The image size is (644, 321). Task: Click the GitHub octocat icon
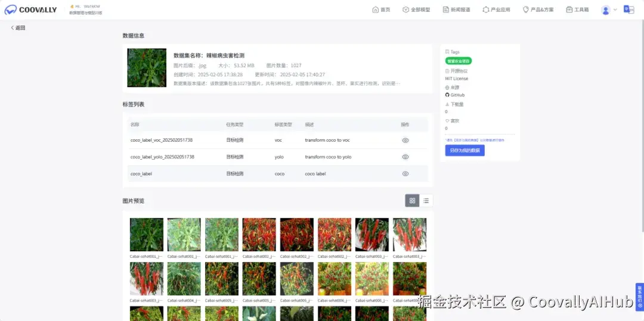tap(447, 95)
